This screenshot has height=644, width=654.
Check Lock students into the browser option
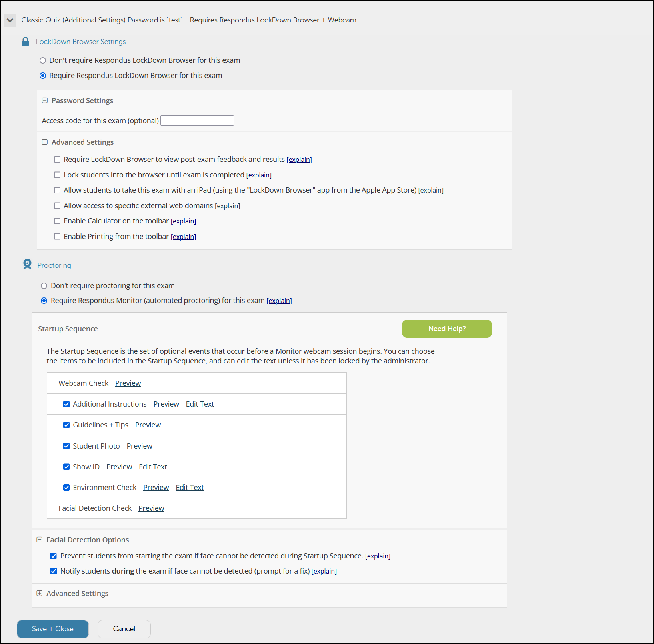click(x=57, y=175)
